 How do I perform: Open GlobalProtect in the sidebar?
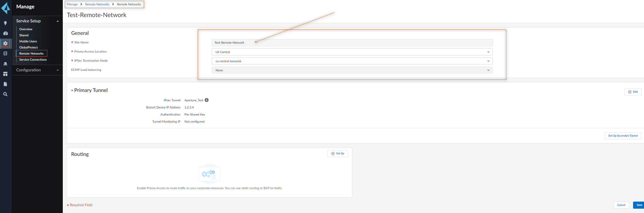(x=28, y=47)
